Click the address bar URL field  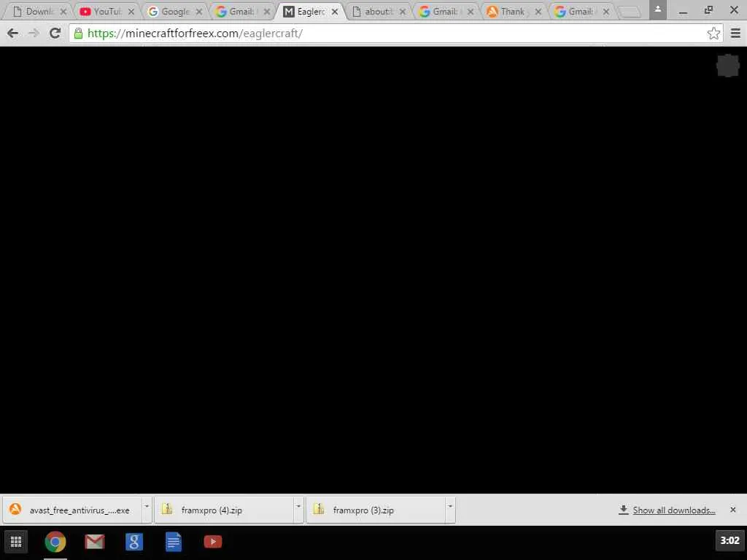coord(395,34)
